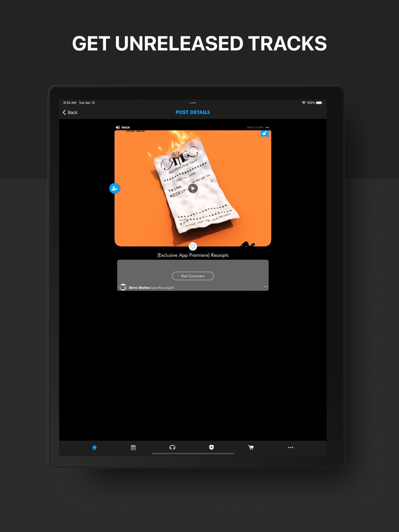Open the shield badge tab
399x532 pixels.
tap(211, 447)
